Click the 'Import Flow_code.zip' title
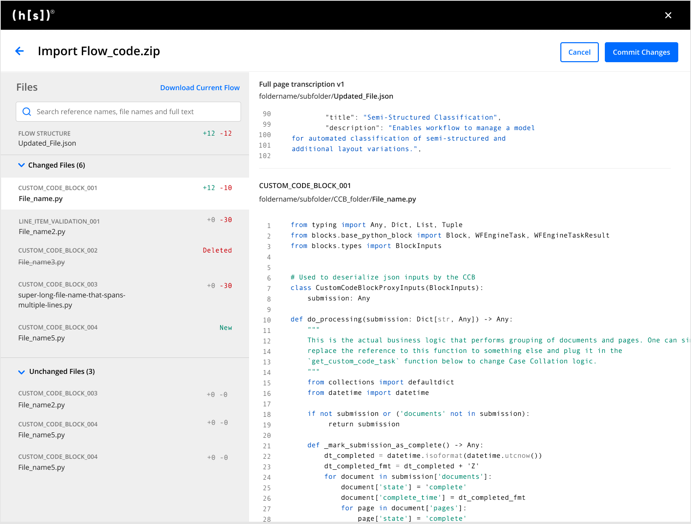This screenshot has height=524, width=691. pos(99,51)
